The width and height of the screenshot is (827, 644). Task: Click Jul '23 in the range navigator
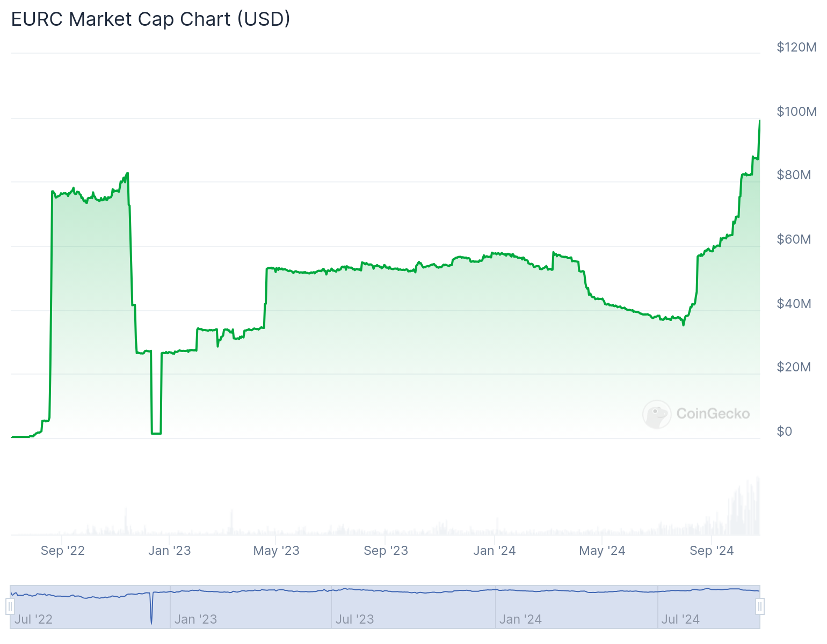click(x=354, y=619)
